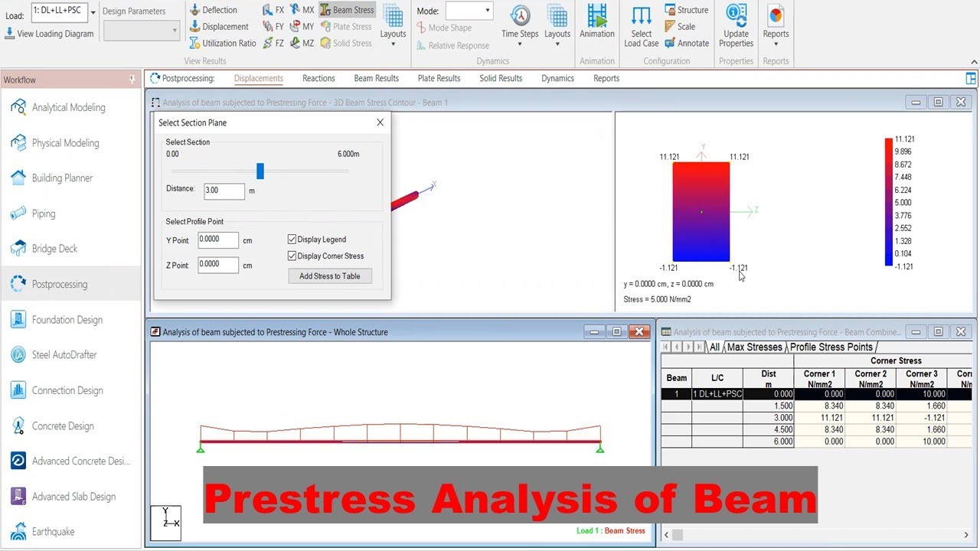Click the section distance slider handle
This screenshot has width=980, height=551.
pyautogui.click(x=260, y=171)
